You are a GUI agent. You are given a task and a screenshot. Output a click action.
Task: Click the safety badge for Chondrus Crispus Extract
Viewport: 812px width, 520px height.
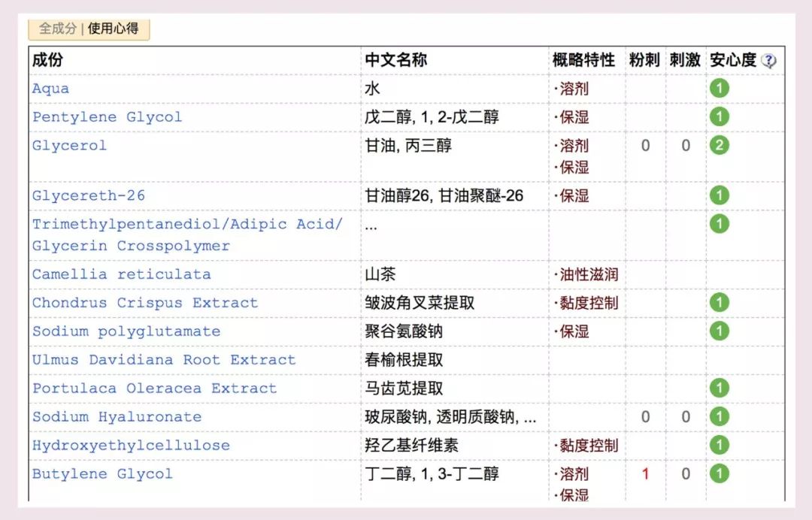tap(719, 302)
